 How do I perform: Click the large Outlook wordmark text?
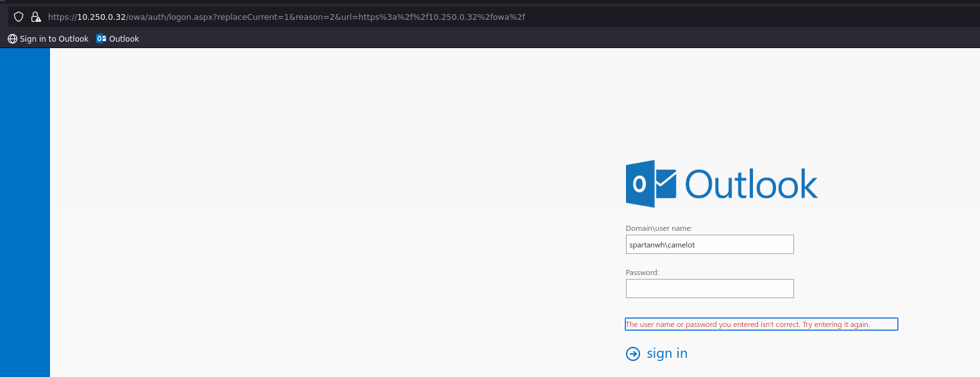tap(752, 184)
